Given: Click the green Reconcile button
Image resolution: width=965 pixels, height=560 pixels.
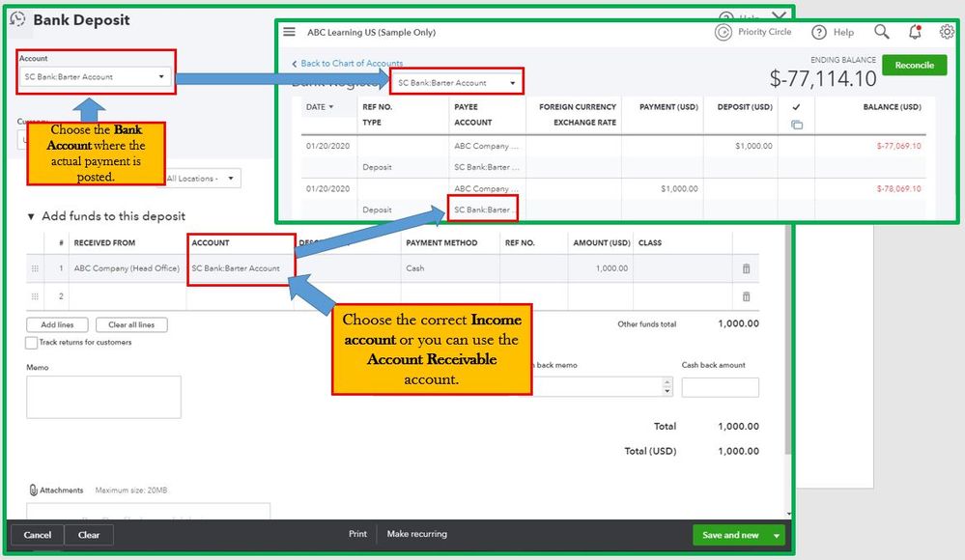Looking at the screenshot, I should tap(914, 66).
